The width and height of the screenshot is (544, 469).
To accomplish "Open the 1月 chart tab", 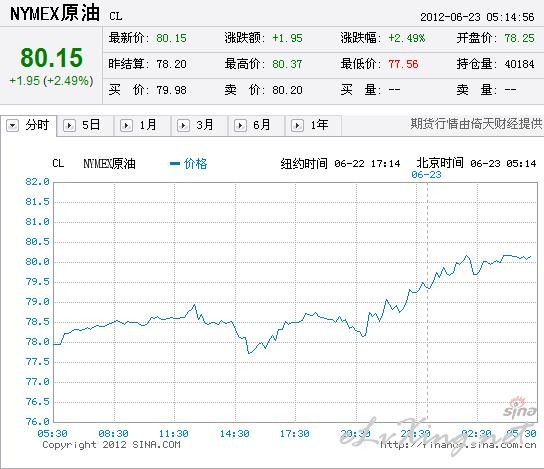I will (142, 125).
